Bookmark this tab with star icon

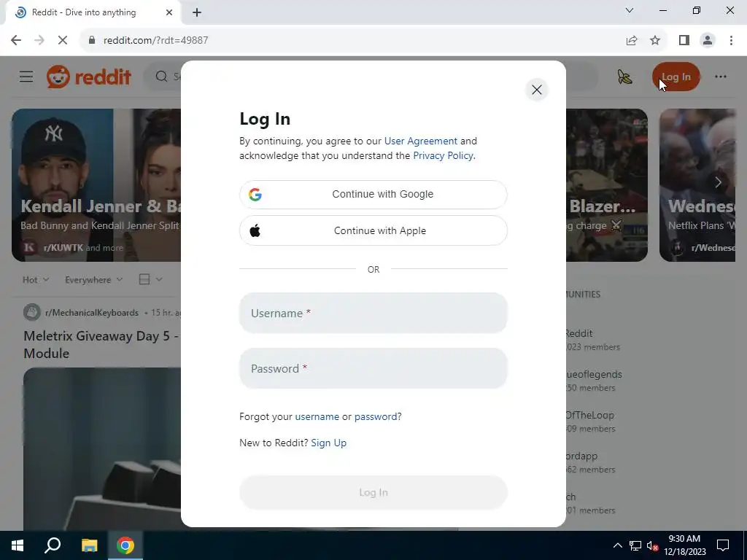tap(655, 41)
